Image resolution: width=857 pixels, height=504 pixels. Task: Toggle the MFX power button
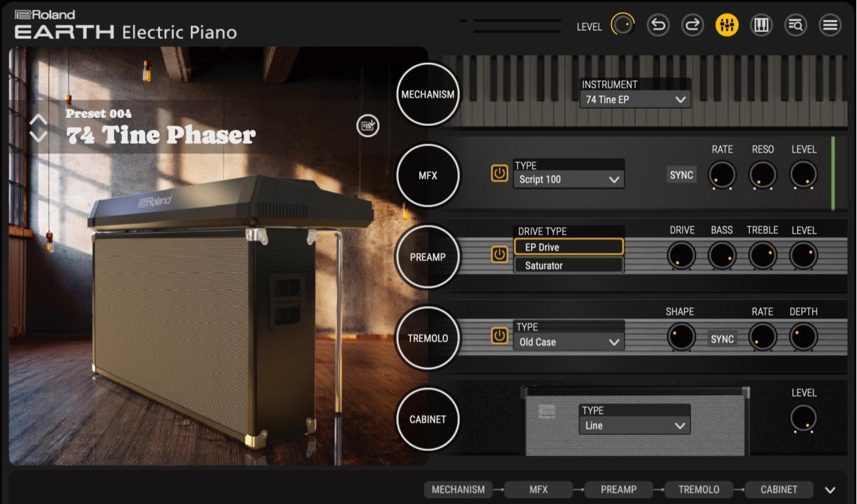[x=499, y=174]
